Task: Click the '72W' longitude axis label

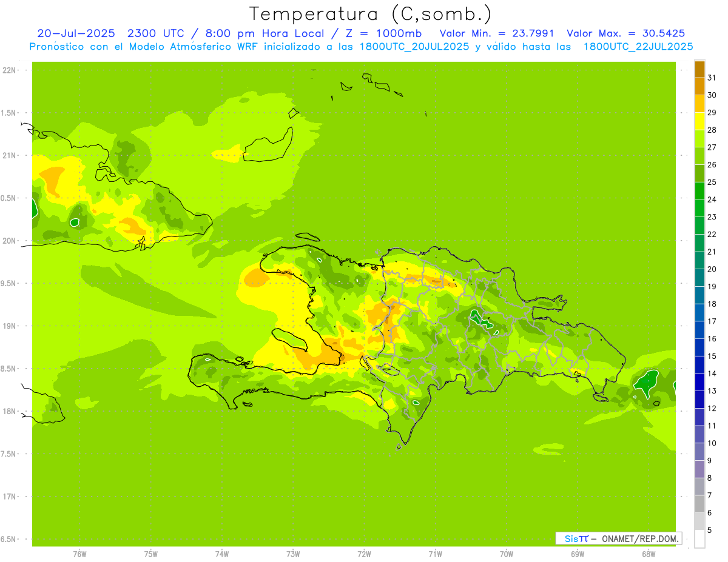Action: [x=364, y=554]
